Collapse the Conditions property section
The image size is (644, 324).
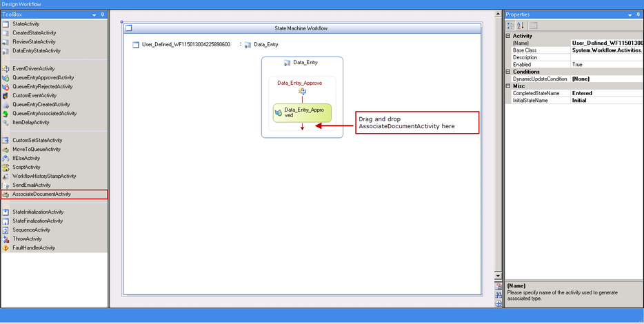click(x=508, y=72)
